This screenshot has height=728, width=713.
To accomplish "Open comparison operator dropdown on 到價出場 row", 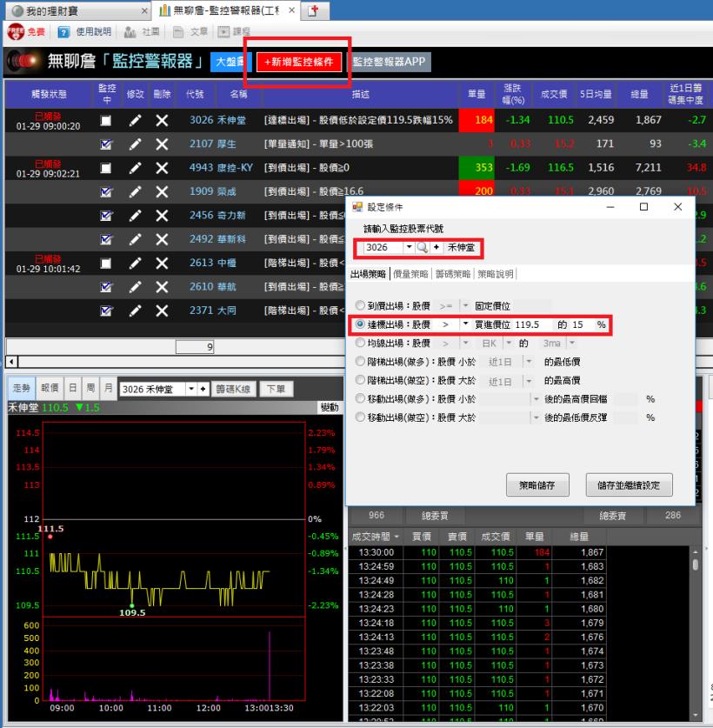I will coord(465,305).
